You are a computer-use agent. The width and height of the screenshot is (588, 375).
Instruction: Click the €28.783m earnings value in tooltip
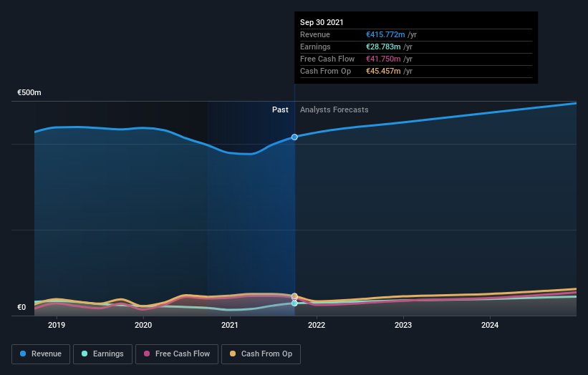pyautogui.click(x=383, y=47)
